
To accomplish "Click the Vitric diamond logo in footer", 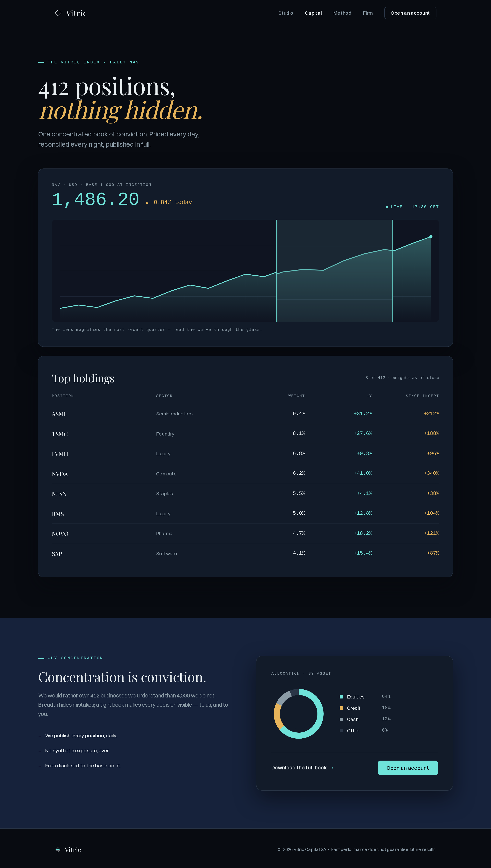I will click(58, 849).
